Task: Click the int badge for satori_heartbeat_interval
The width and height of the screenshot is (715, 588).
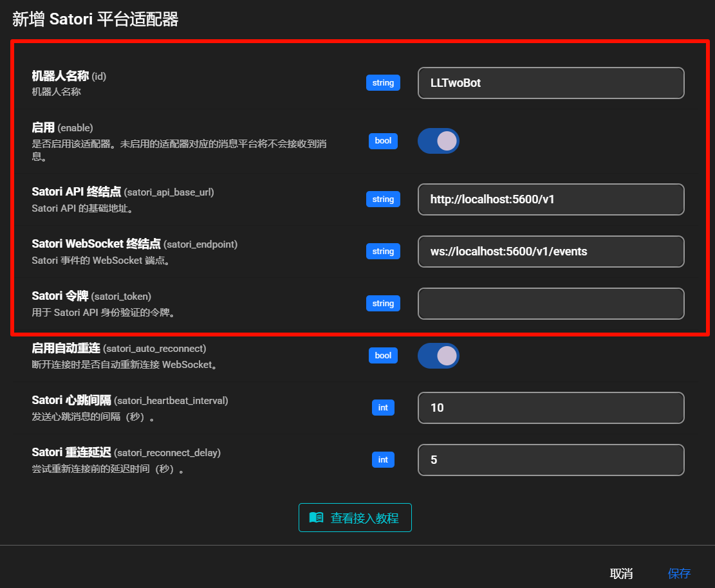Action: (x=383, y=408)
